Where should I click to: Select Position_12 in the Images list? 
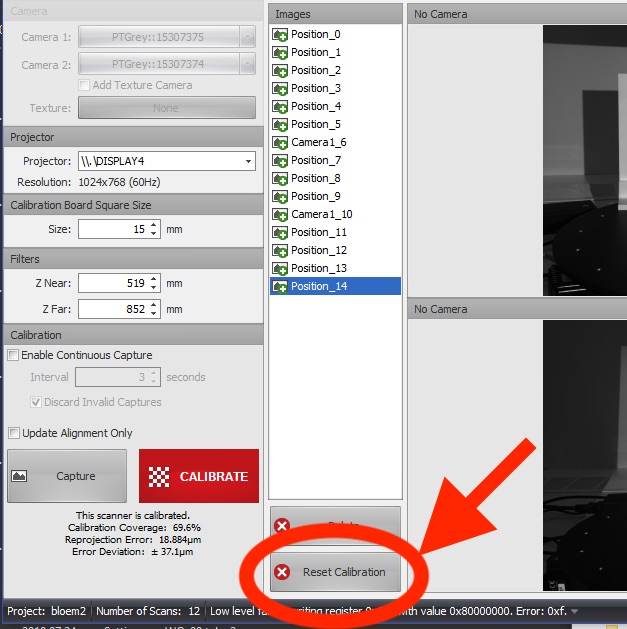coord(318,250)
